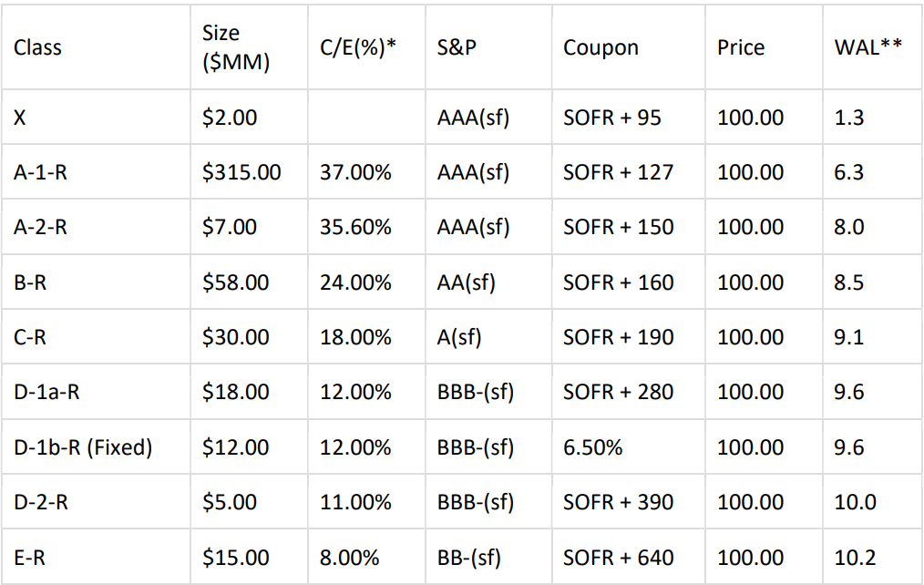This screenshot has width=924, height=585.
Task: Select the A-1-R class cell
Action: pyautogui.click(x=40, y=172)
